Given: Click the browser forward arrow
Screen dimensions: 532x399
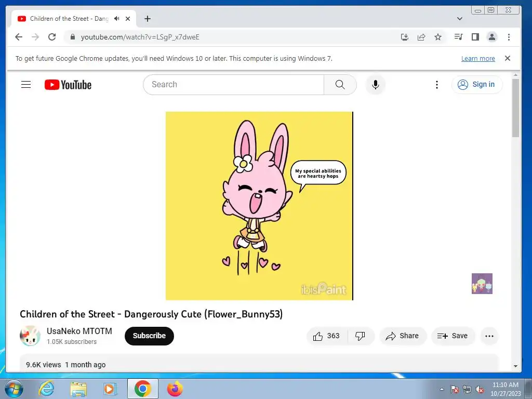Looking at the screenshot, I should point(35,37).
